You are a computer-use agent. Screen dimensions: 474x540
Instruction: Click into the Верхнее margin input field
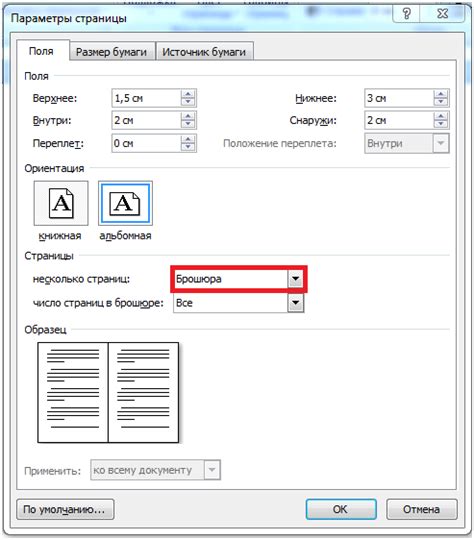tap(146, 98)
